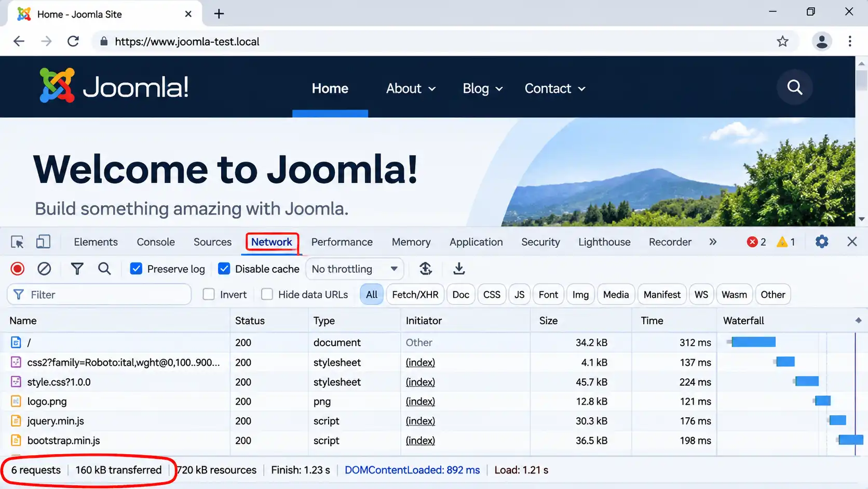Image resolution: width=868 pixels, height=489 pixels.
Task: Open the Lighthouse tab
Action: point(604,242)
